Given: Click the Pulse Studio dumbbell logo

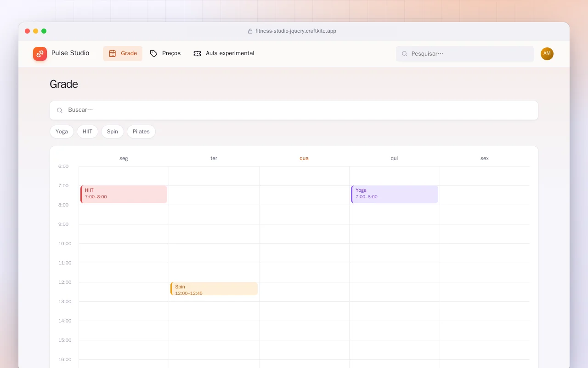Looking at the screenshot, I should click(x=40, y=54).
